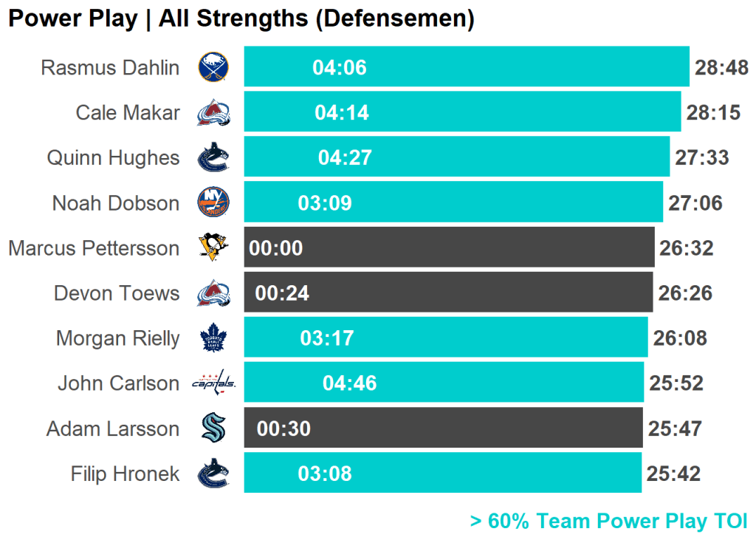This screenshot has height=540, width=756.
Task: Click the Filip Hronek player name
Action: [125, 474]
